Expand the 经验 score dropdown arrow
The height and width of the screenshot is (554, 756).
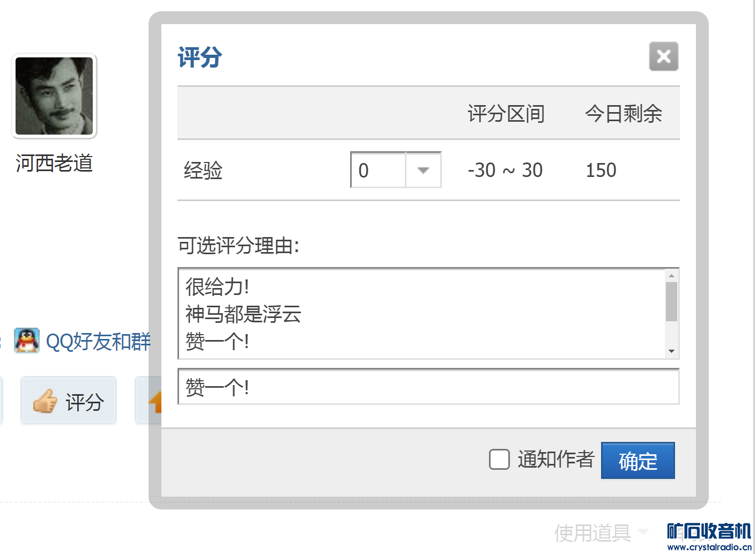pos(423,171)
